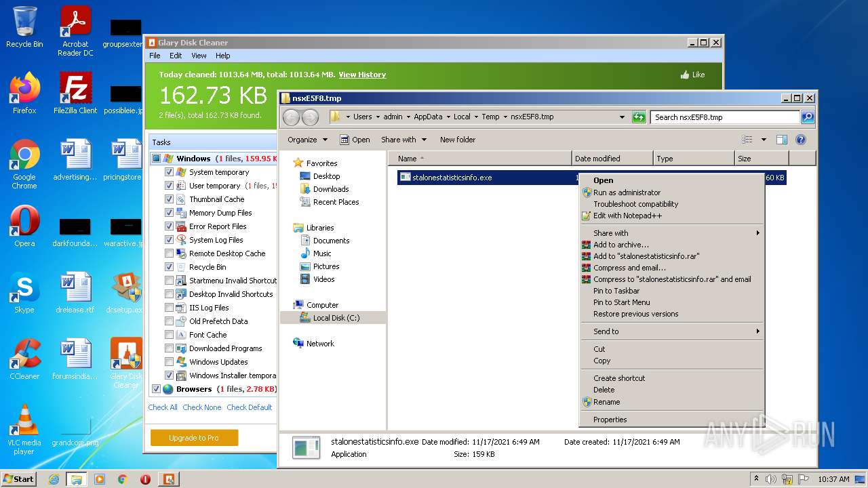Open the Organize dropdown in Explorer
Screen dimensions: 868x488
coord(307,140)
